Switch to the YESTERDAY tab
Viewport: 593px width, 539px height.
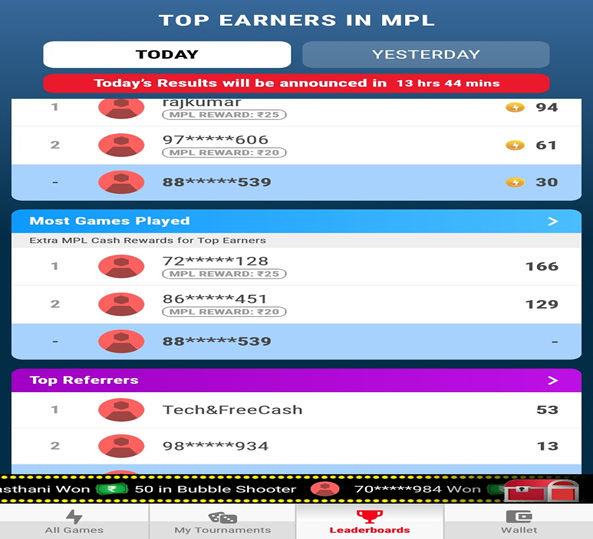click(426, 54)
